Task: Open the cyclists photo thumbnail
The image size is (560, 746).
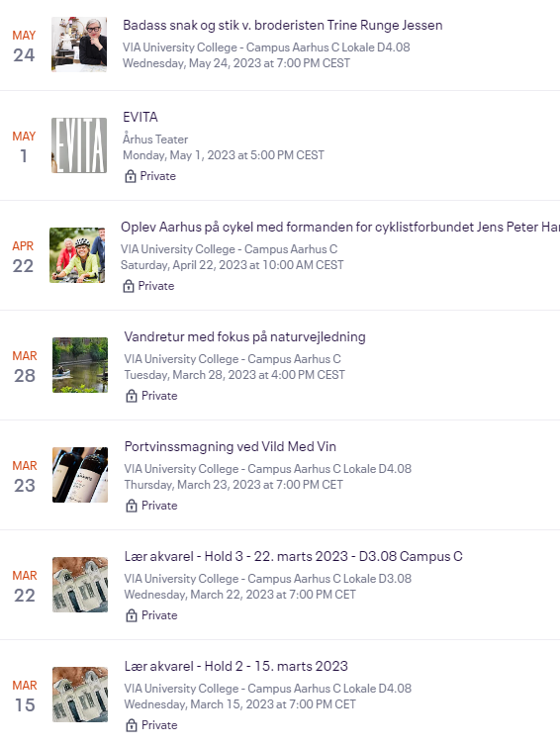Action: (x=77, y=255)
